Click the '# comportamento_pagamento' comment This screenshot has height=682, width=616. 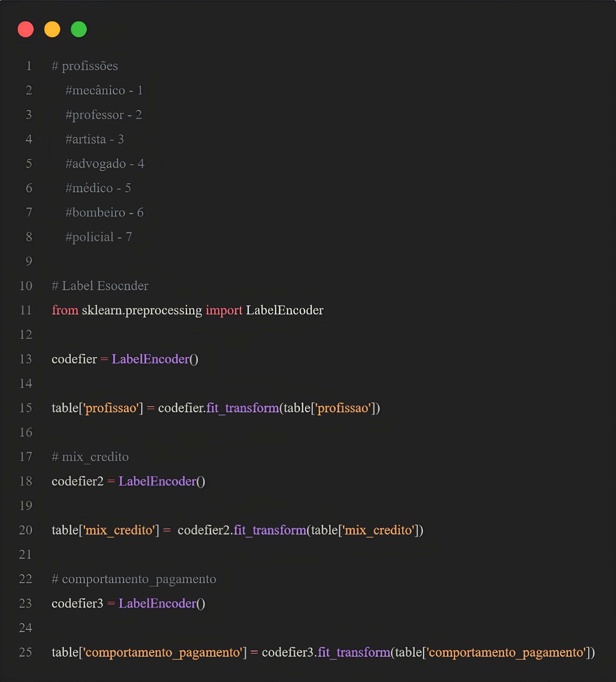click(134, 579)
